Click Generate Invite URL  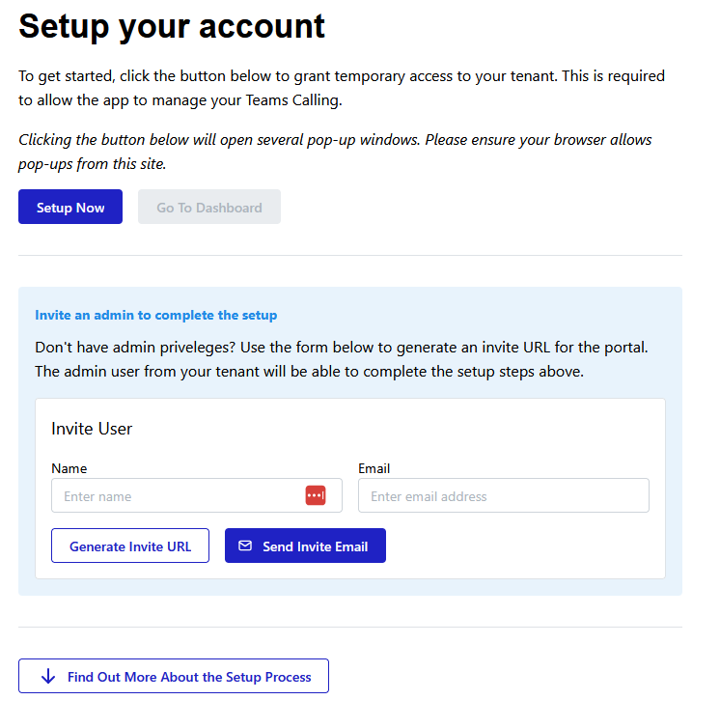(x=130, y=546)
